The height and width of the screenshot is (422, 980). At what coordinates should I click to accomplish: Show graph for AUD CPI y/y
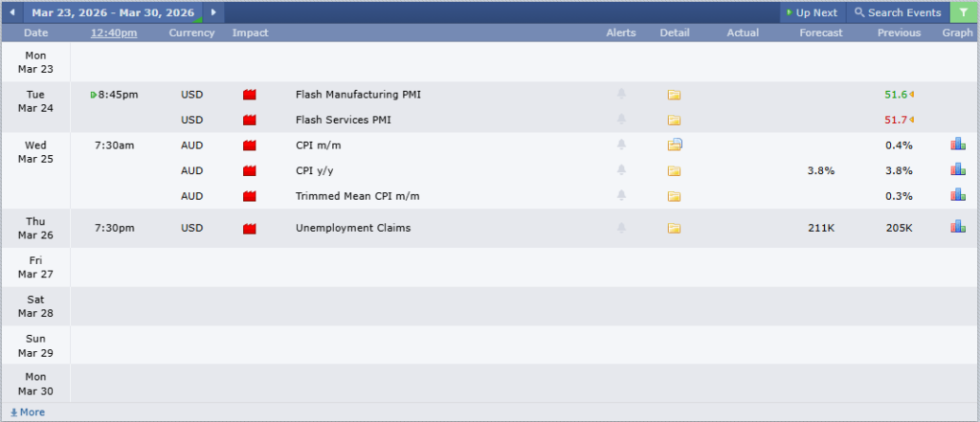tap(957, 170)
